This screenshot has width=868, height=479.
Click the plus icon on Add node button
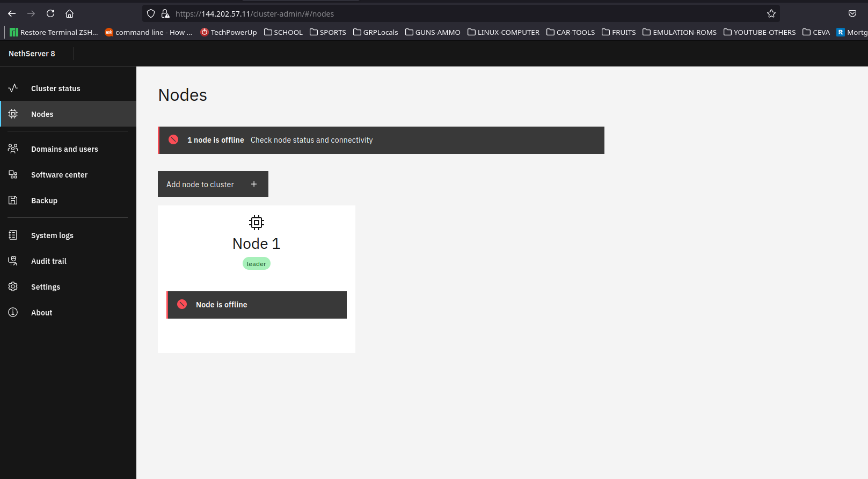(x=254, y=184)
